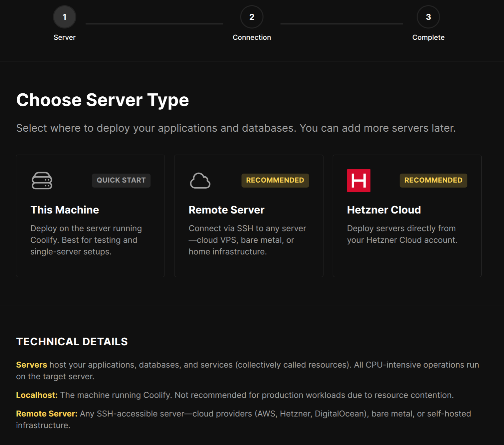Click 'Connect via SSH to any server' description

click(247, 240)
